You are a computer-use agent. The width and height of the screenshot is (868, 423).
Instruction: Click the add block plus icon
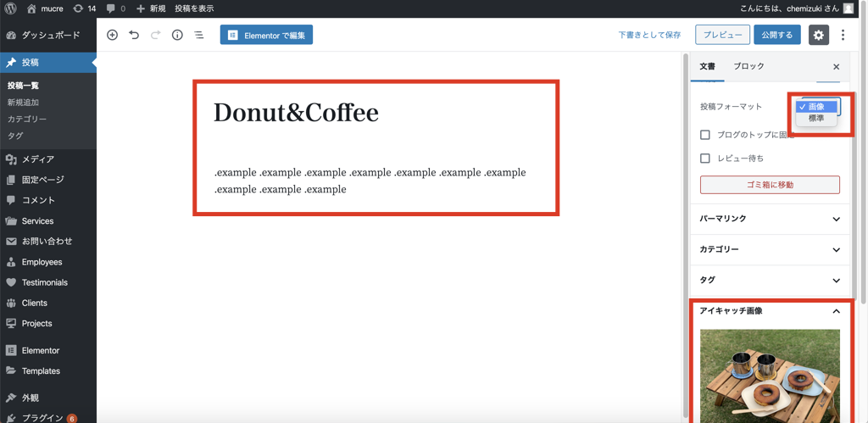[x=112, y=35]
